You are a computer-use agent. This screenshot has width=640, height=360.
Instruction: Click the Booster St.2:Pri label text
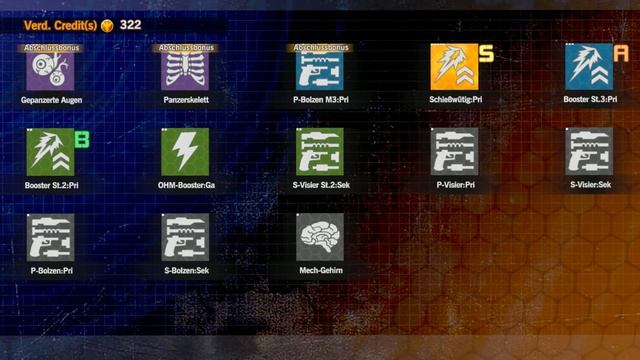coord(51,185)
